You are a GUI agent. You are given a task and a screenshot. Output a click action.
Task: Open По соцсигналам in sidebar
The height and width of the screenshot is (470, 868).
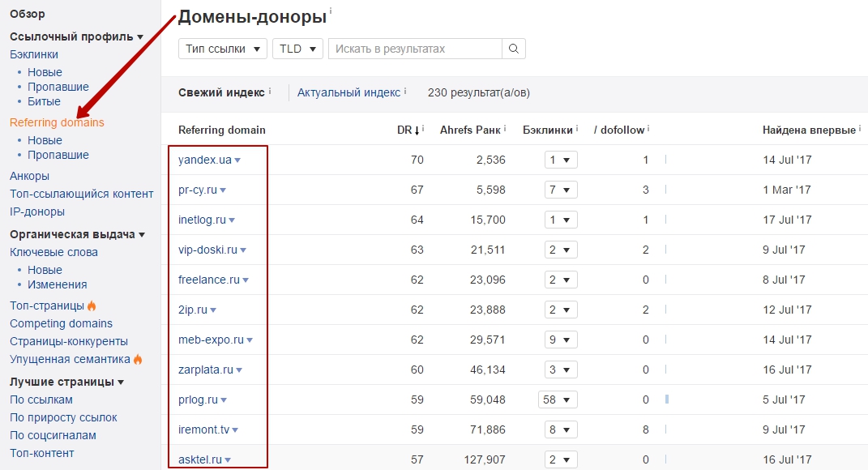pos(53,435)
